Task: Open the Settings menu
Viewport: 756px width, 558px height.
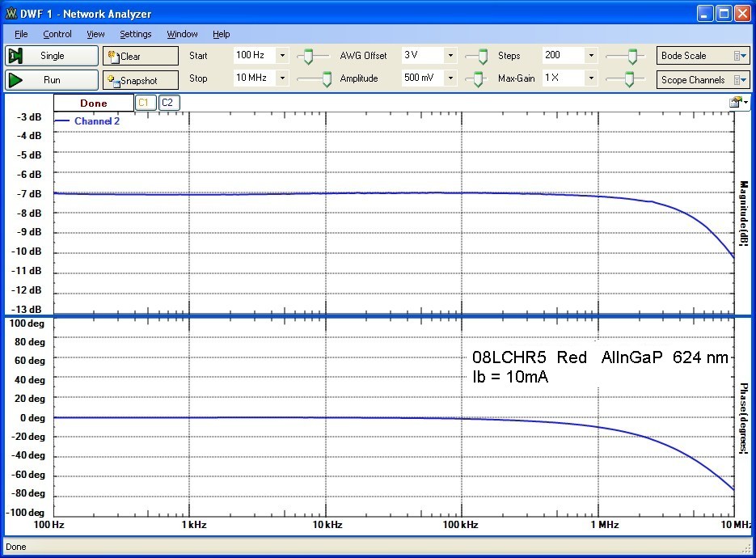Action: (x=135, y=34)
